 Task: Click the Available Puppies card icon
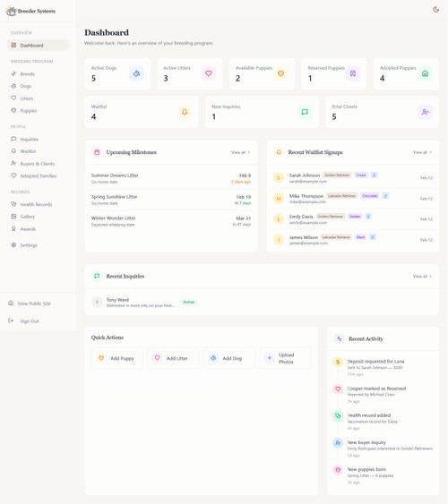280,73
